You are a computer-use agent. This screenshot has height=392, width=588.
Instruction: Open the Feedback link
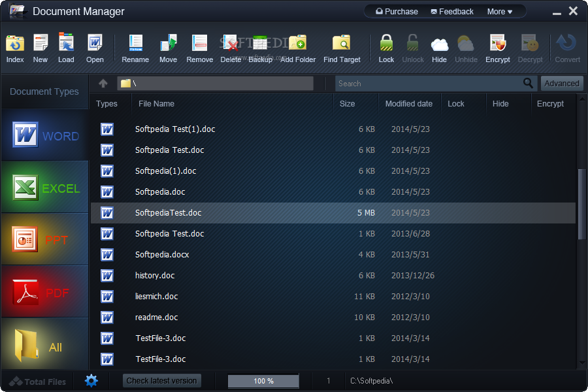pyautogui.click(x=452, y=12)
